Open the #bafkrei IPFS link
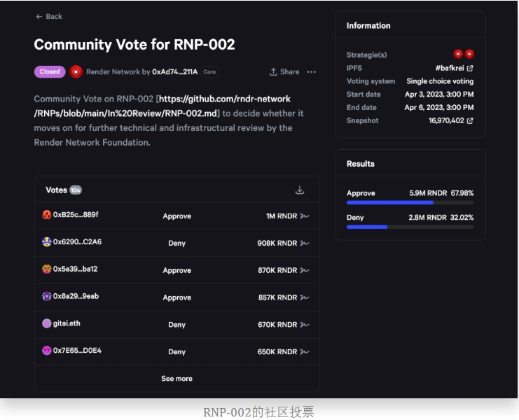This screenshot has height=420, width=519. (454, 68)
